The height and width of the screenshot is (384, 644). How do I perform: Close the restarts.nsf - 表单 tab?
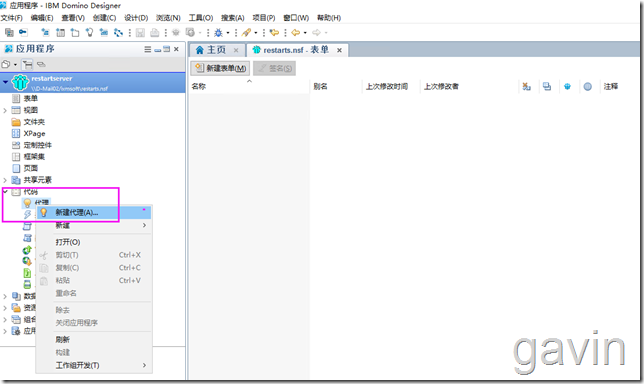(x=339, y=50)
